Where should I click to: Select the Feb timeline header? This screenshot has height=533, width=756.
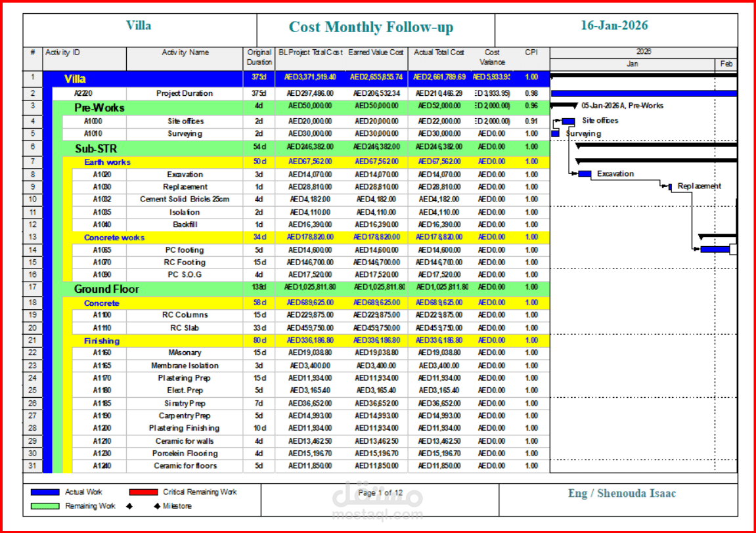[726, 64]
